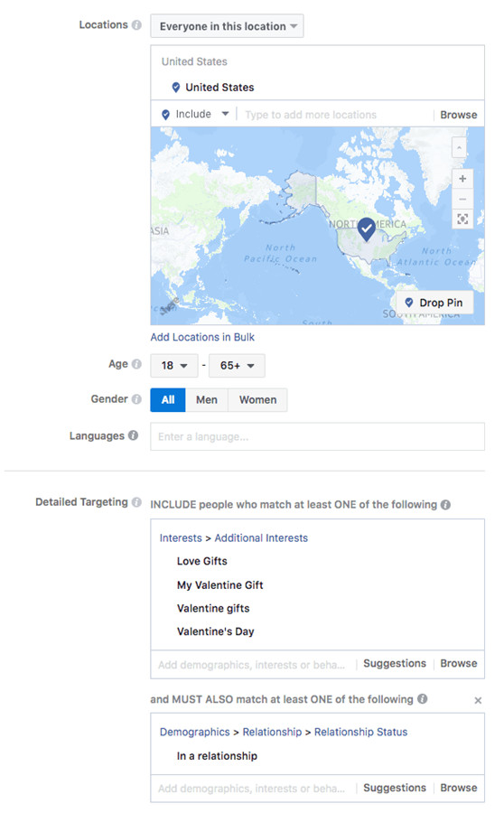Click the map fullscreen focus icon
Viewport: 504px width, 813px height.
pyautogui.click(x=462, y=219)
